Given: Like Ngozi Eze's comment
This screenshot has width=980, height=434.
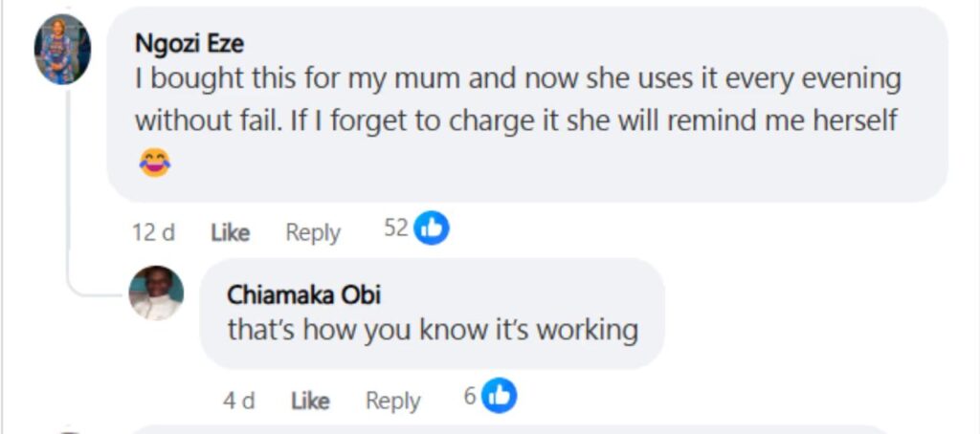Looking at the screenshot, I should [230, 233].
